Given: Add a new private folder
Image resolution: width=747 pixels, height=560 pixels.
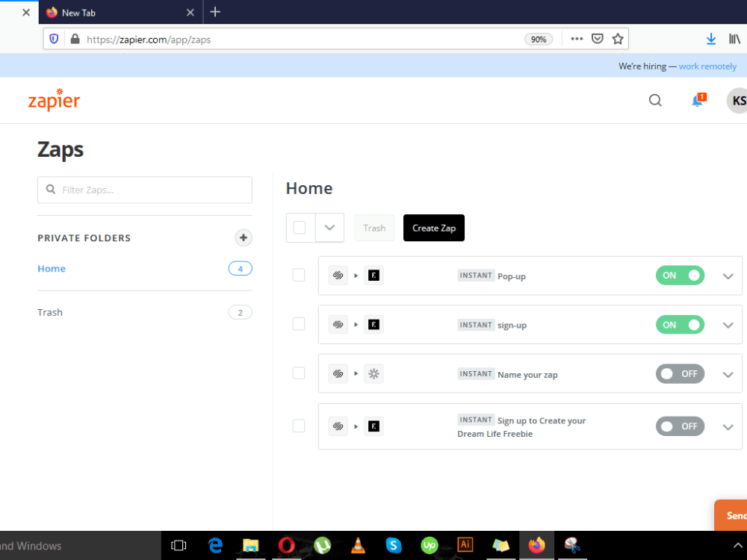Looking at the screenshot, I should (243, 237).
